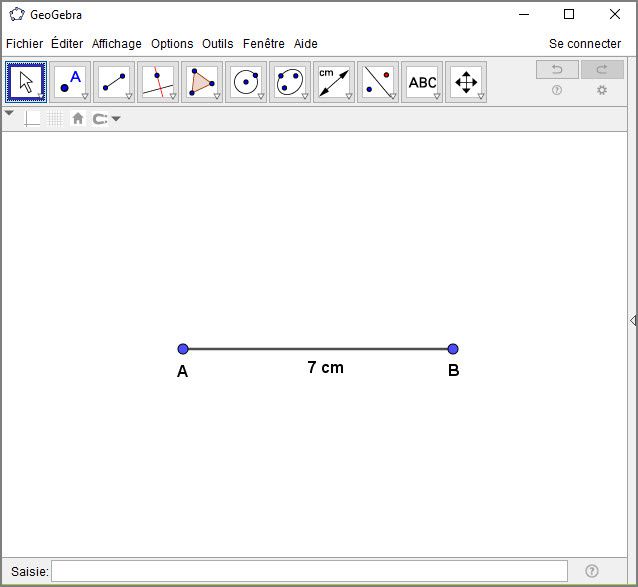Open the Options menu
Screen dimensions: 638x587
(172, 44)
